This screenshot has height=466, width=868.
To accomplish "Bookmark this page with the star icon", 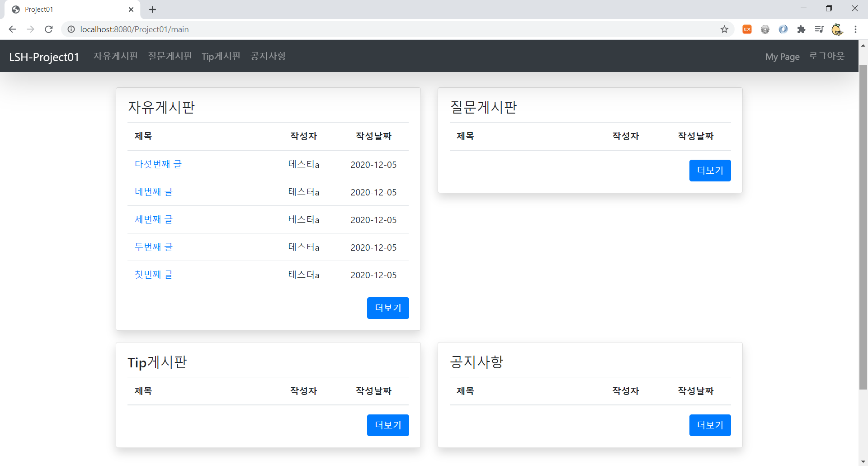I will coord(724,29).
